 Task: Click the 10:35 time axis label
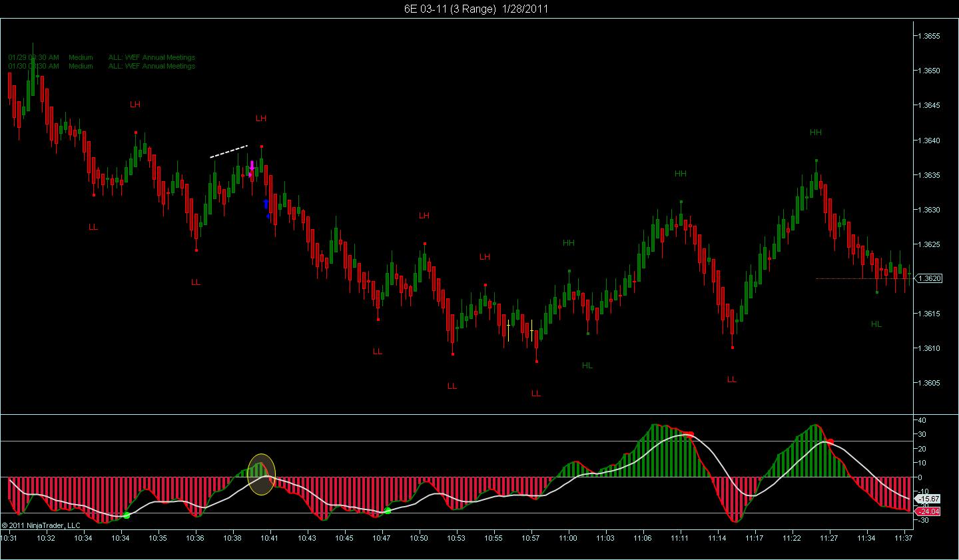(159, 537)
